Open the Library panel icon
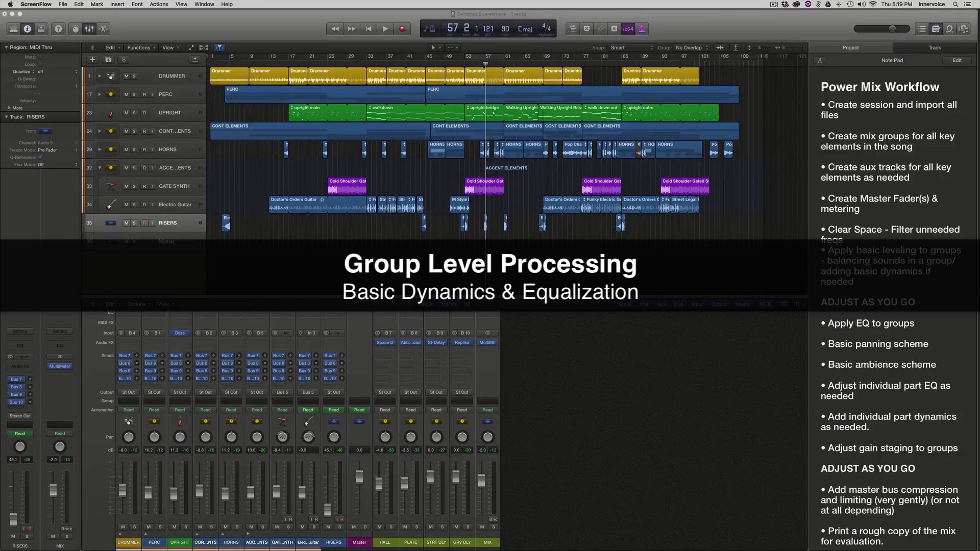This screenshot has height=551, width=980. point(13,29)
